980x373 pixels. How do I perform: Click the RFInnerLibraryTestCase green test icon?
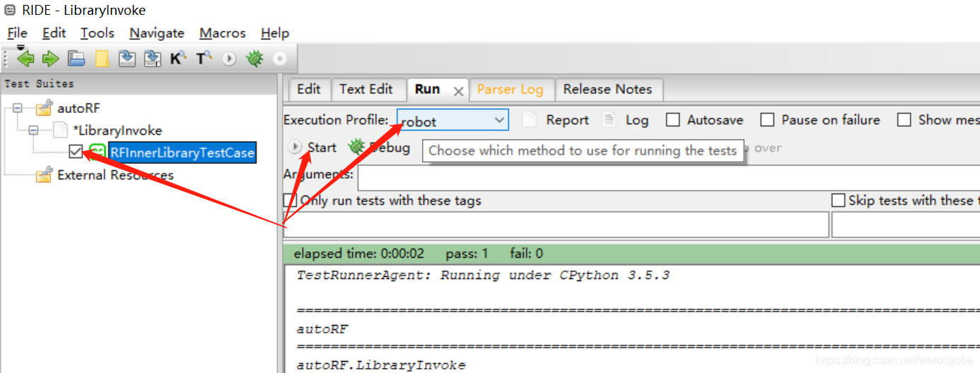(97, 152)
